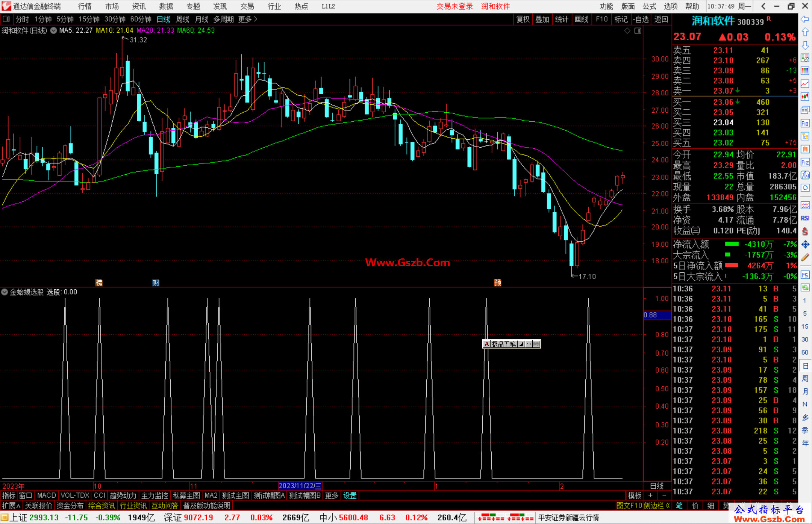Open the colored grid table icon
This screenshot has width=812, height=524.
805,71
